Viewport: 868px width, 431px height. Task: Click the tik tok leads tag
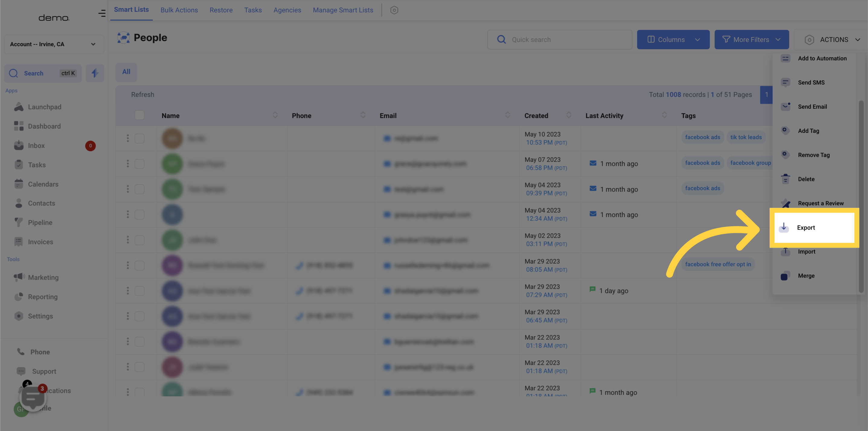tap(746, 137)
